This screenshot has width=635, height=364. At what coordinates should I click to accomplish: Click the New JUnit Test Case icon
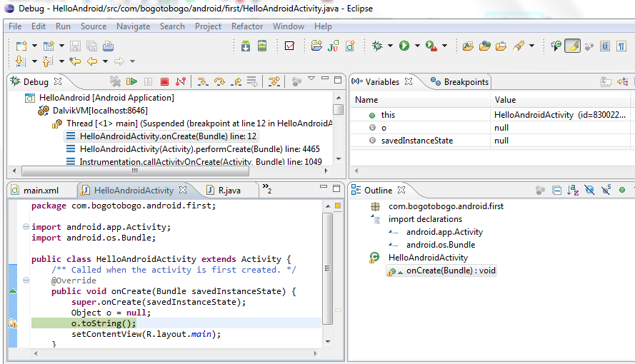[x=334, y=46]
